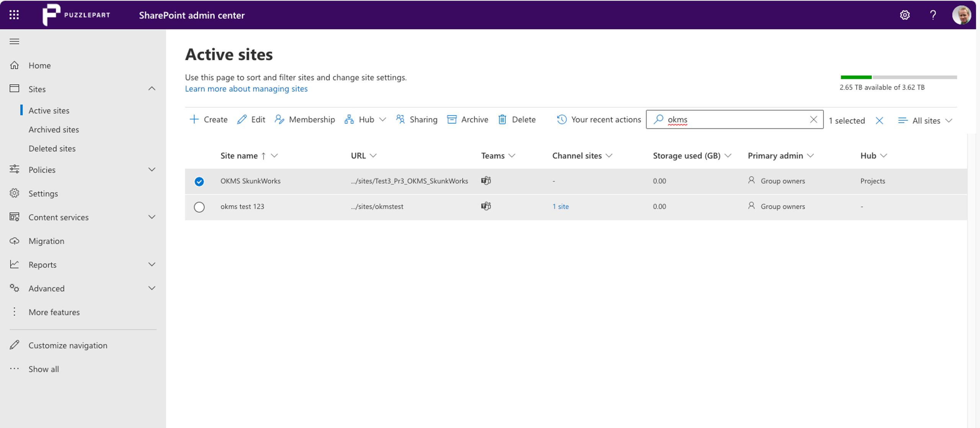Open Membership for selected site
The image size is (980, 428).
click(x=305, y=120)
